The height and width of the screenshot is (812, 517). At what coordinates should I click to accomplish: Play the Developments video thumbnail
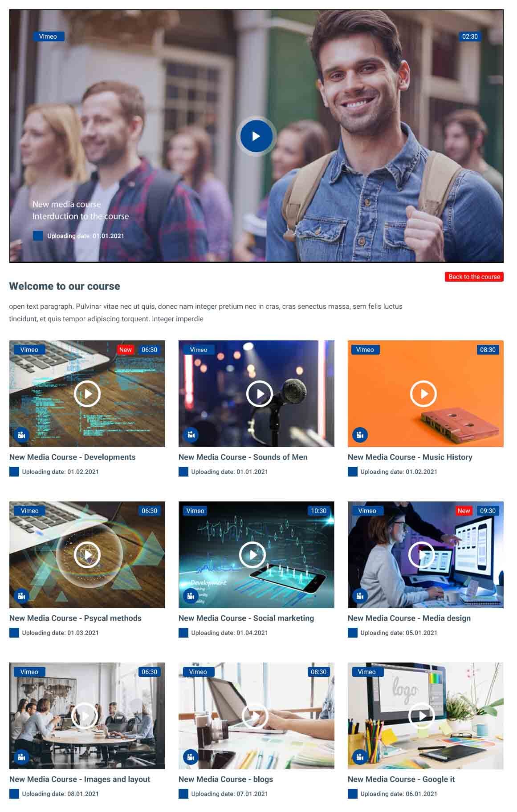pyautogui.click(x=87, y=394)
